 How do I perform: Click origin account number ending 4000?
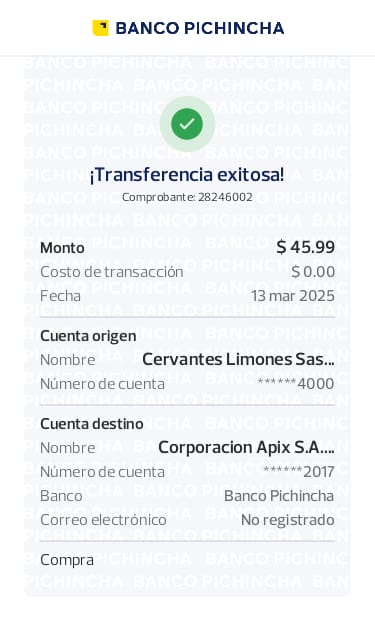click(x=296, y=384)
